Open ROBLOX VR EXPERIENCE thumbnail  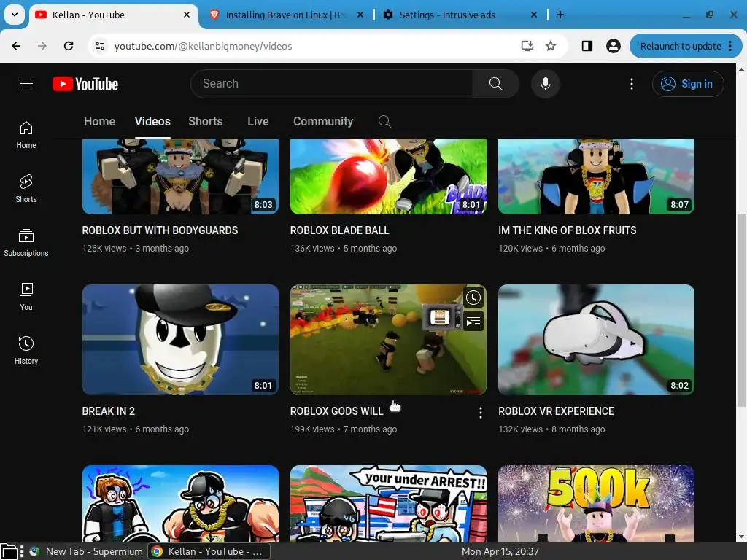click(596, 340)
